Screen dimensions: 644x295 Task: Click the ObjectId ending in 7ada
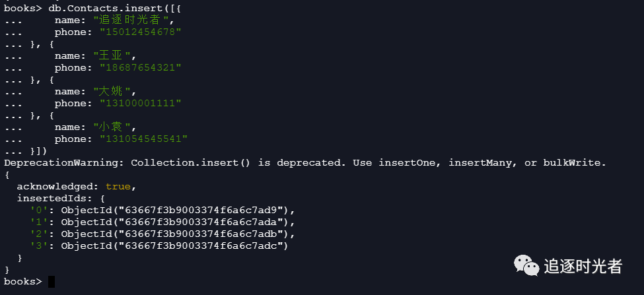point(177,222)
